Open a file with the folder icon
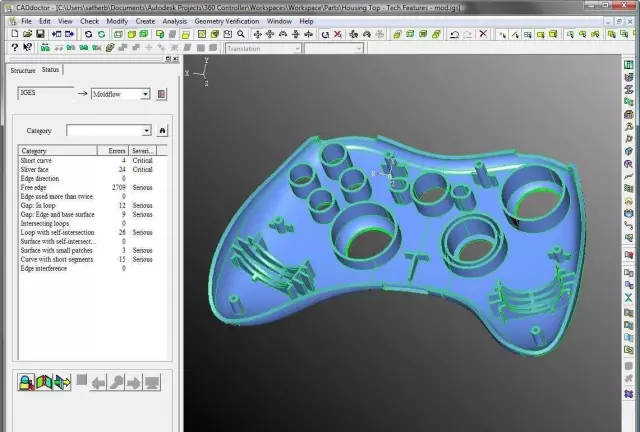Image resolution: width=640 pixels, height=432 pixels. (27, 34)
